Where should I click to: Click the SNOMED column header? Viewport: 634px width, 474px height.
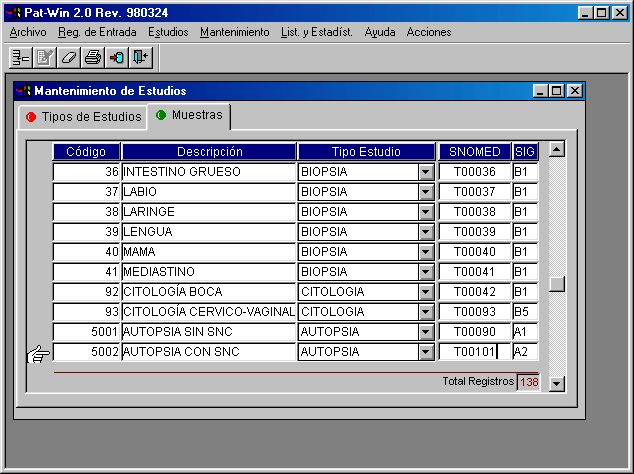pyautogui.click(x=474, y=152)
